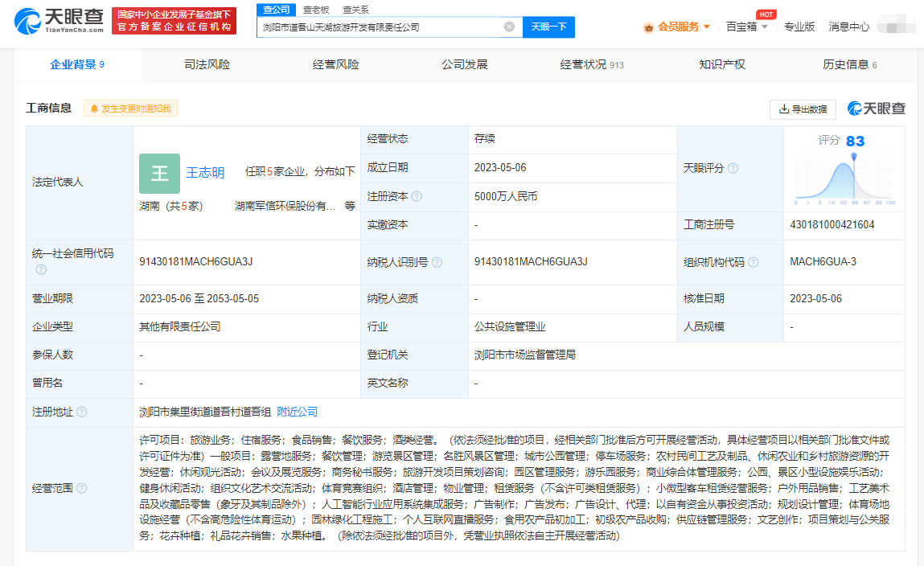Switch to the 查老板 search tab
This screenshot has width=924, height=566.
[x=316, y=10]
